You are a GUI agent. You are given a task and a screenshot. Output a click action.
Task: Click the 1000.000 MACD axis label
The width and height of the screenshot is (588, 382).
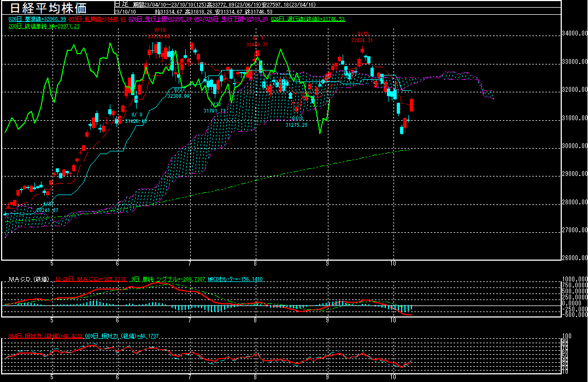coord(575,279)
